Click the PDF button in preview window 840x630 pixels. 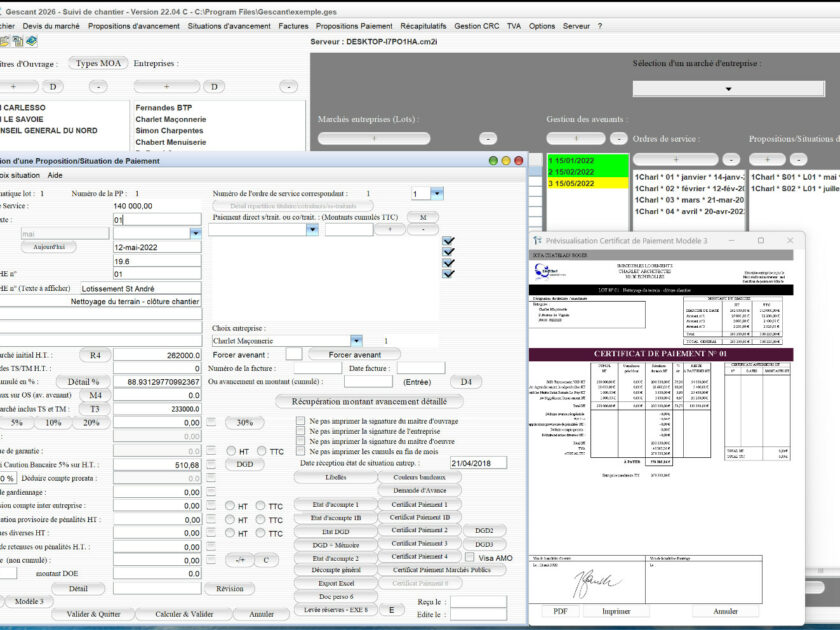pyautogui.click(x=560, y=611)
